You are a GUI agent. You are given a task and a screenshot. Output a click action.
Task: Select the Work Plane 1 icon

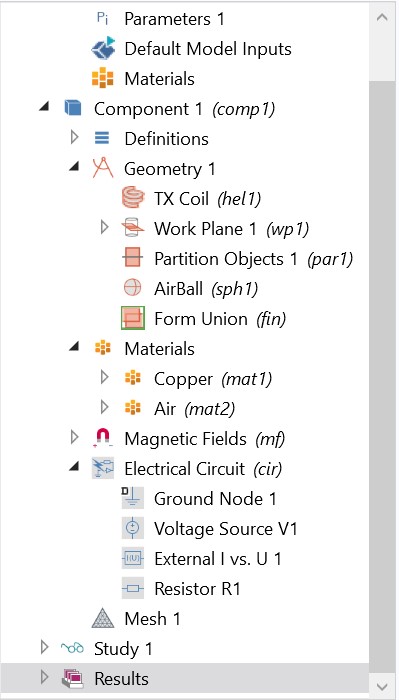click(133, 229)
